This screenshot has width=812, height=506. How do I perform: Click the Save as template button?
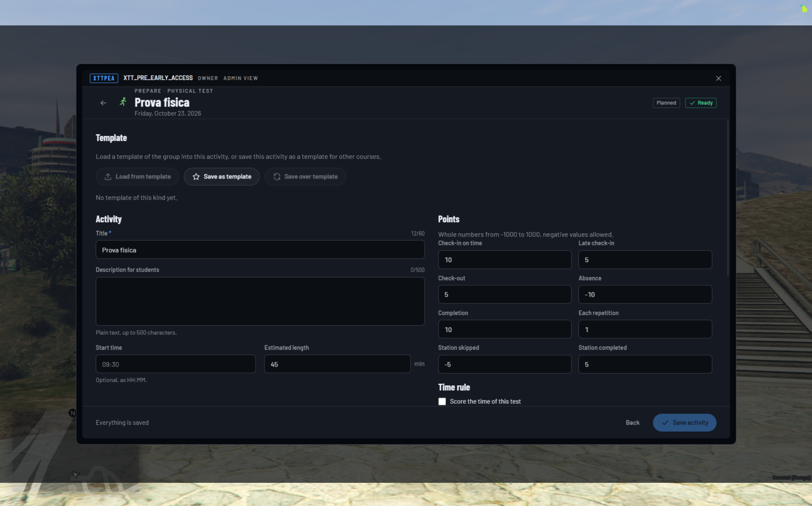222,177
